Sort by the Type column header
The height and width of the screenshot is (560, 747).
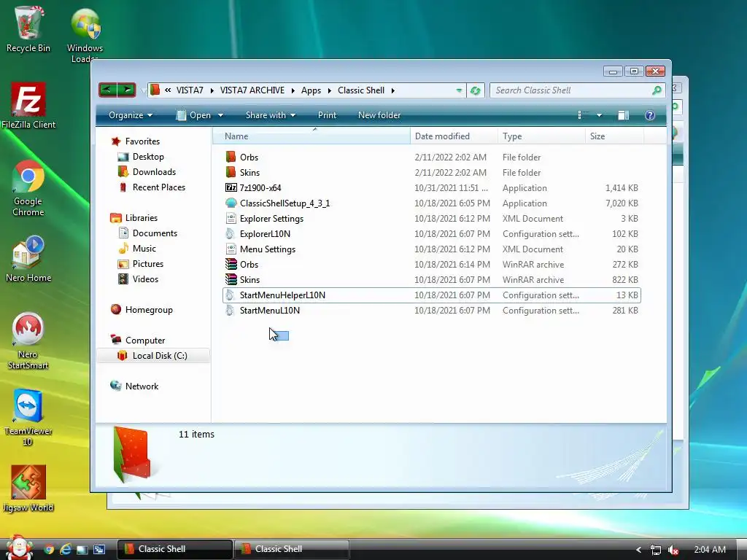coord(542,136)
